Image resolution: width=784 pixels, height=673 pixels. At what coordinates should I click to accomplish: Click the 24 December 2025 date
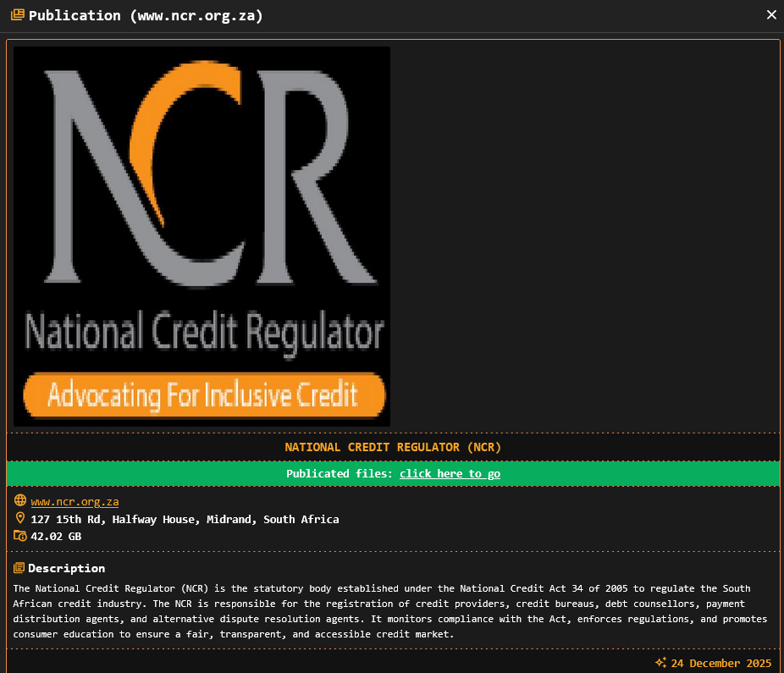pos(721,663)
